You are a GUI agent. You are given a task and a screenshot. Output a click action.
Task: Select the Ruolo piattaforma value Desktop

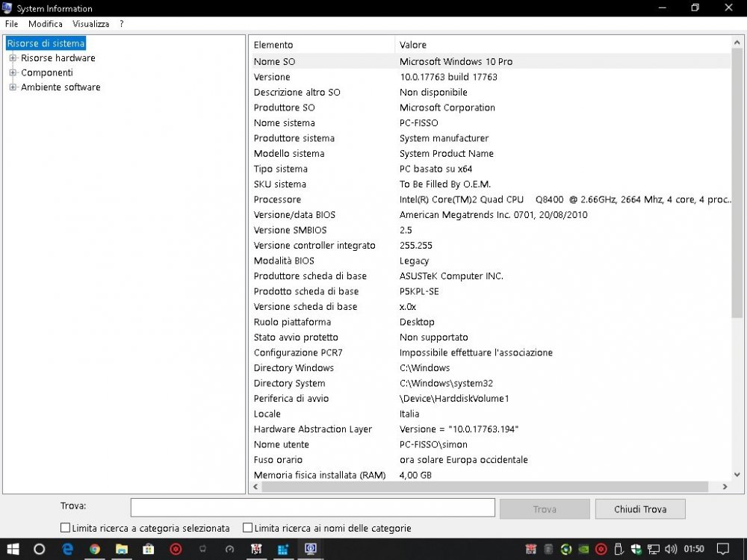tap(417, 322)
